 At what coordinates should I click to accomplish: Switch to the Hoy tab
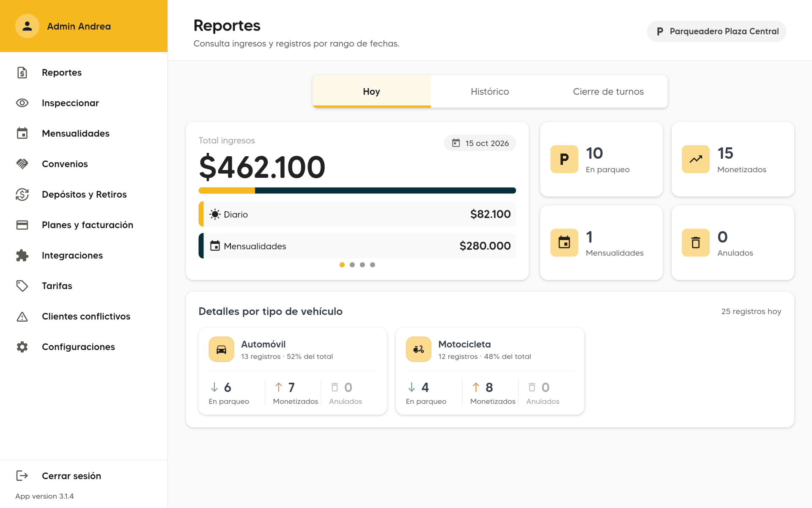click(x=371, y=91)
